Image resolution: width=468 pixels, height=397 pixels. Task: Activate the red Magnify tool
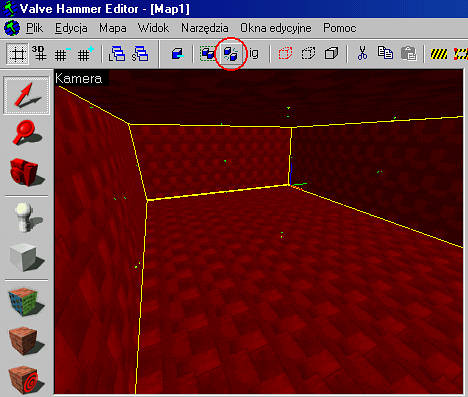point(26,133)
